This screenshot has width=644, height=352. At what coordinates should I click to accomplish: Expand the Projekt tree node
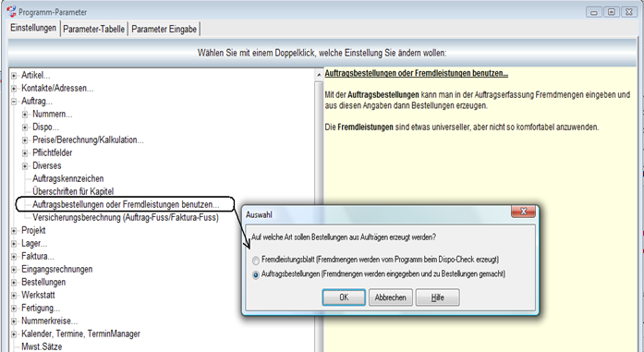pyautogui.click(x=14, y=231)
